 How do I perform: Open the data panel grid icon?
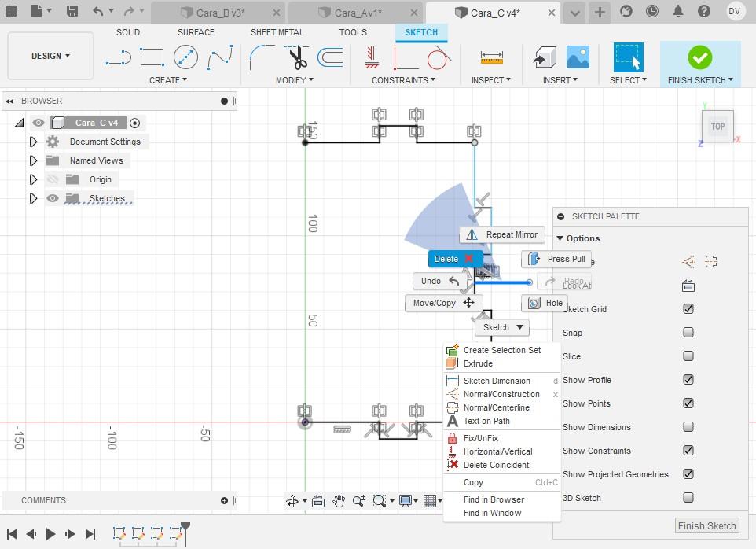[x=10, y=11]
